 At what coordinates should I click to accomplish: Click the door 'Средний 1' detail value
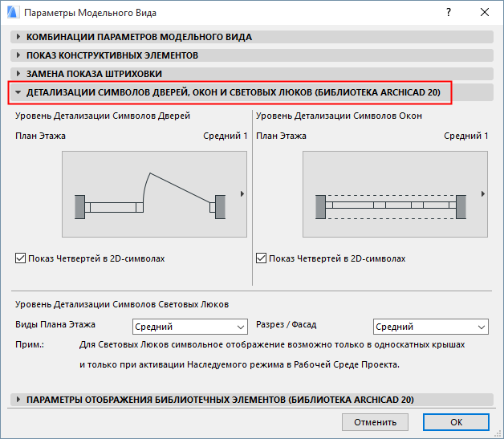pyautogui.click(x=225, y=136)
